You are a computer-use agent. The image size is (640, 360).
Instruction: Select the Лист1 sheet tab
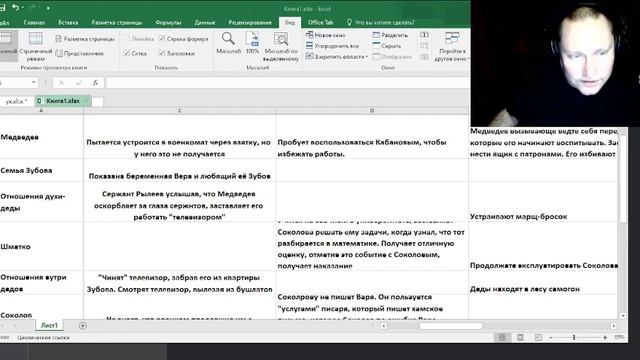click(49, 325)
